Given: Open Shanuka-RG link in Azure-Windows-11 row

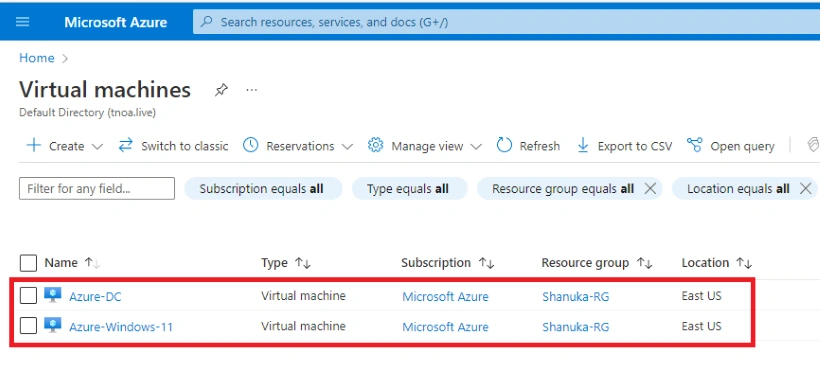Looking at the screenshot, I should pyautogui.click(x=575, y=327).
